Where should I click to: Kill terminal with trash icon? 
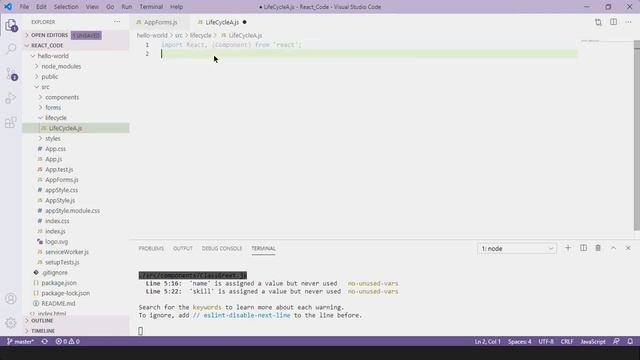[x=598, y=248]
